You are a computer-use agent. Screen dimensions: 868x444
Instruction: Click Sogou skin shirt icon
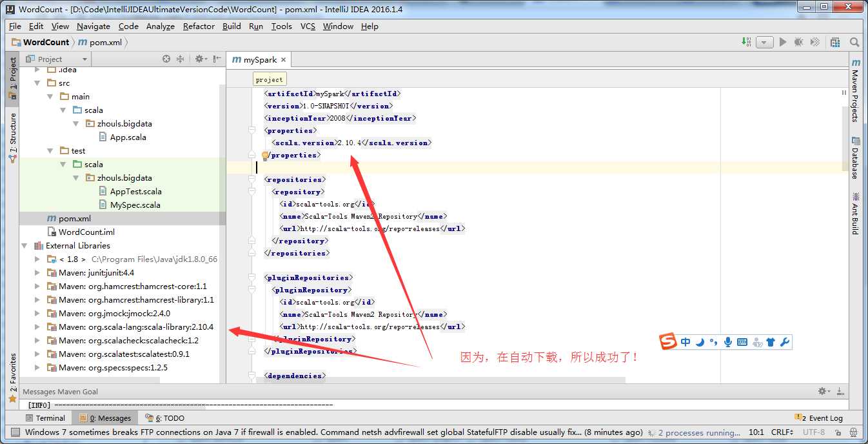[771, 342]
